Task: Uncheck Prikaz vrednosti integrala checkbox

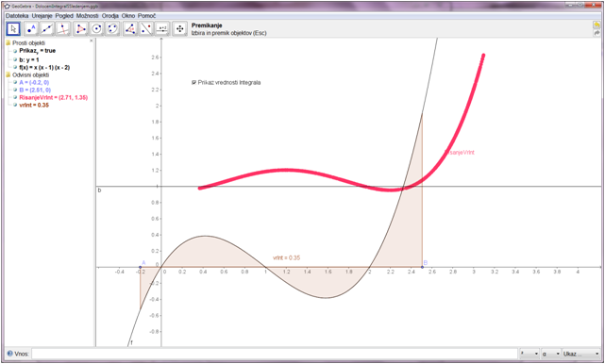Action: [x=194, y=83]
